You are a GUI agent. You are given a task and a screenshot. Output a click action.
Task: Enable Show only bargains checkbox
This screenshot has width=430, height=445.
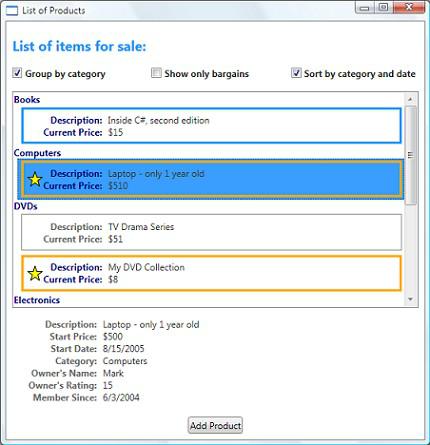click(x=156, y=73)
